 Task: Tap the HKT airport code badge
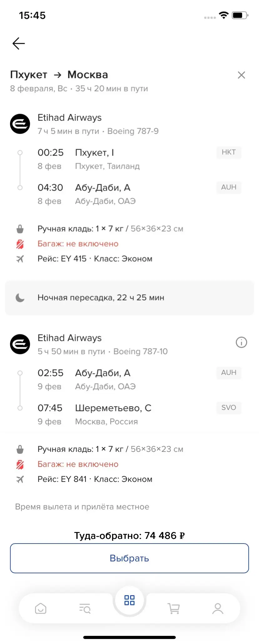point(229,152)
